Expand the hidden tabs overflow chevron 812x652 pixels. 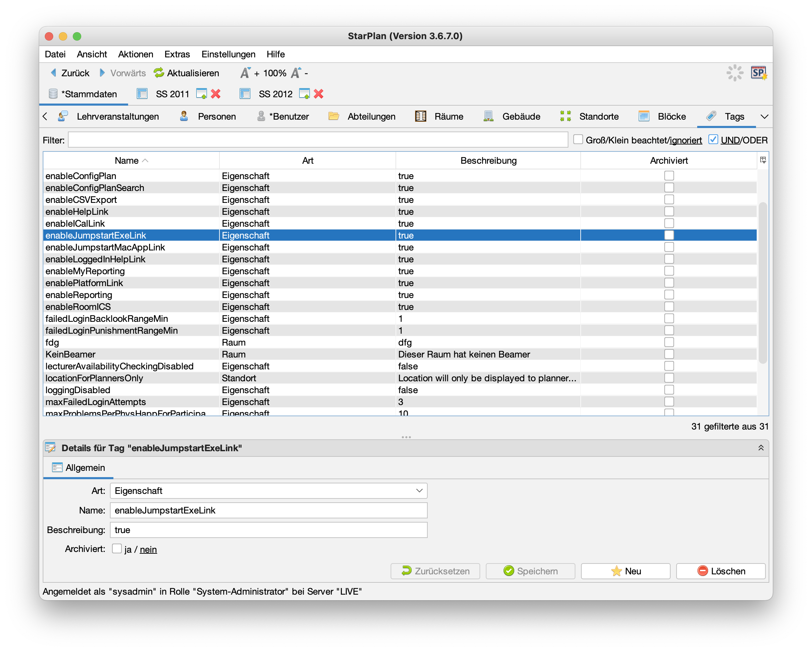click(x=764, y=116)
